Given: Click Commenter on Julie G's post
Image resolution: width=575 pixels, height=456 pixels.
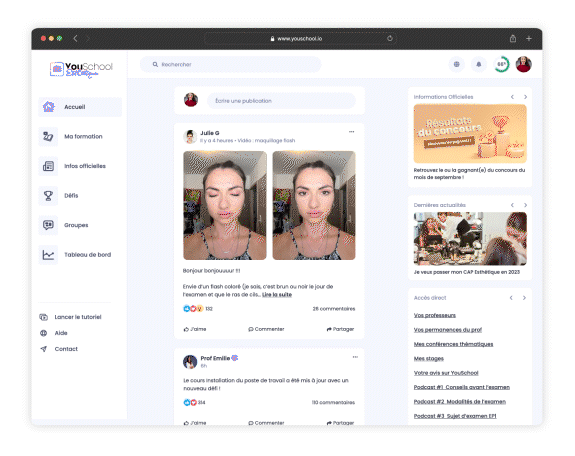Looking at the screenshot, I should [266, 329].
